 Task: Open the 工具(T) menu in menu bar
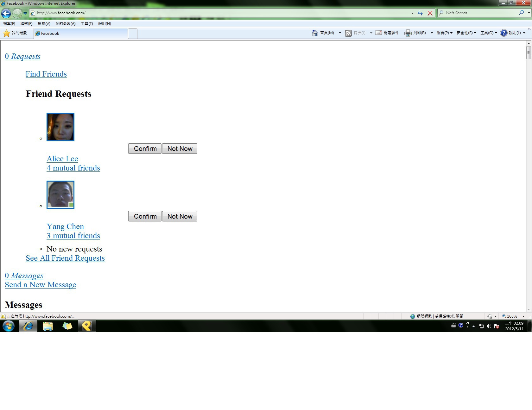click(x=87, y=24)
